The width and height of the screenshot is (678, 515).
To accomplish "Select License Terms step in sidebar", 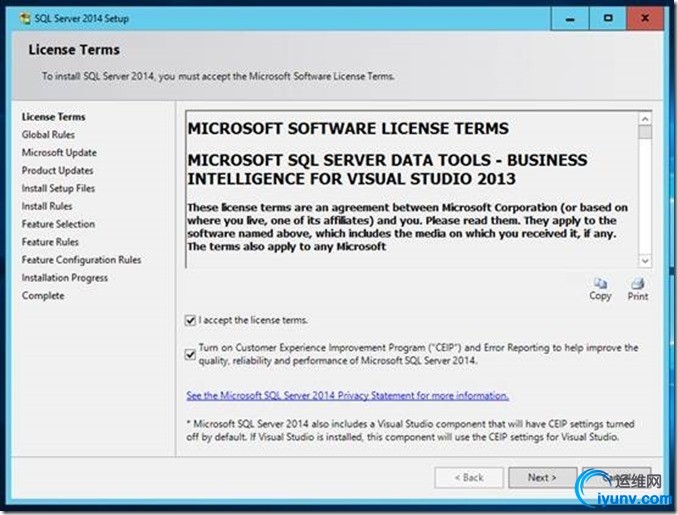I will 54,117.
